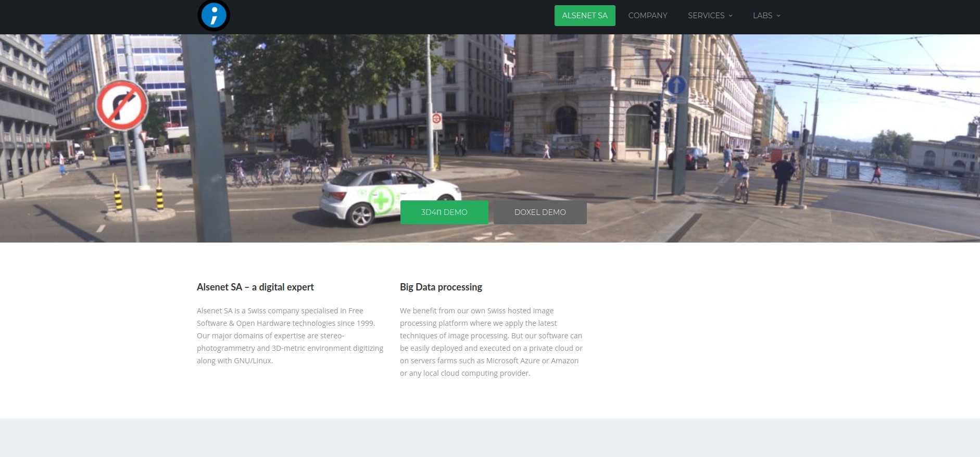Viewport: 980px width, 457px height.
Task: Click the blue Alsenet logo icon
Action: point(213,16)
